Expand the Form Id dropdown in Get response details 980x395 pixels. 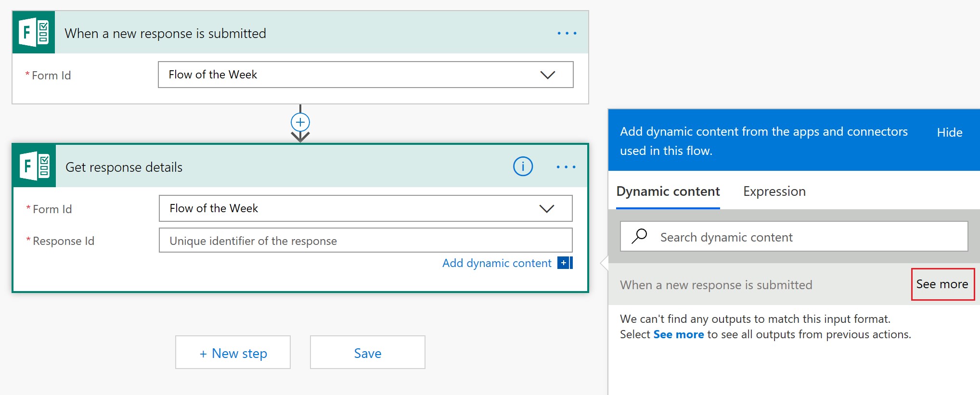tap(546, 209)
